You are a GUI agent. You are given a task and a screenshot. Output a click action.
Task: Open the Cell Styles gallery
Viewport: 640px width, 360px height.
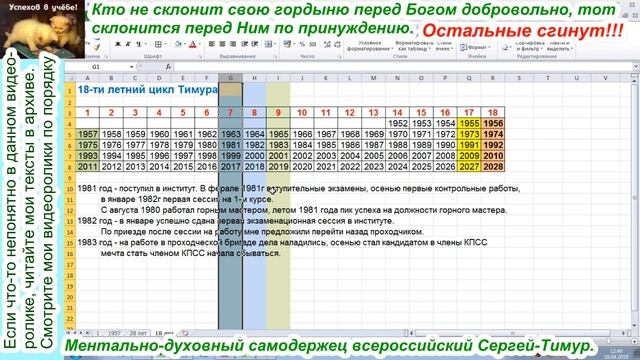(x=444, y=46)
